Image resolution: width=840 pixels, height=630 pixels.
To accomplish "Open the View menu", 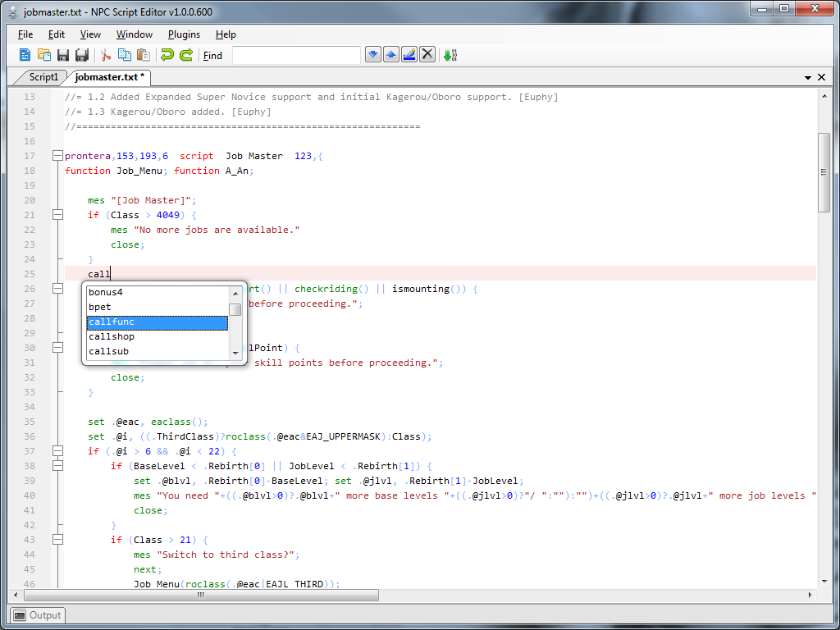I will point(90,34).
